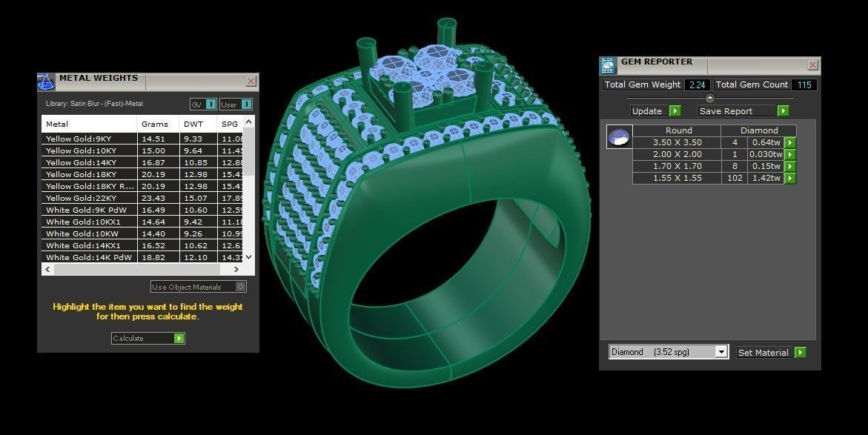Click the Set Material button

[x=771, y=352]
